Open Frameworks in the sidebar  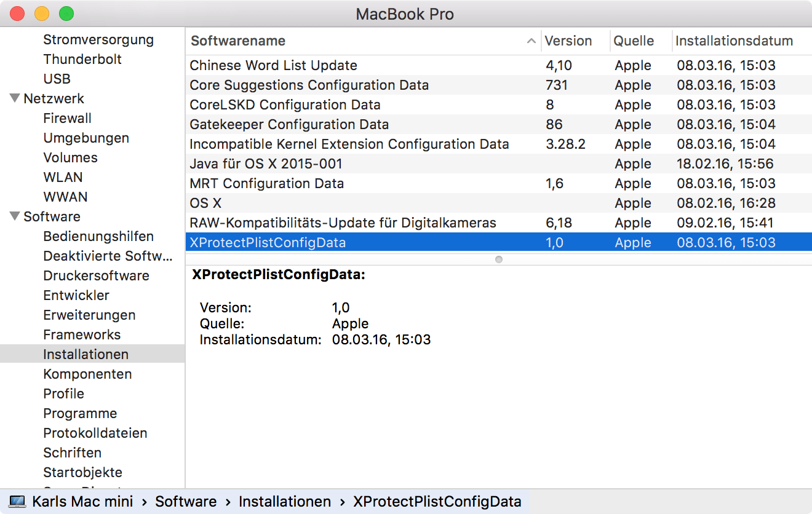pos(82,334)
